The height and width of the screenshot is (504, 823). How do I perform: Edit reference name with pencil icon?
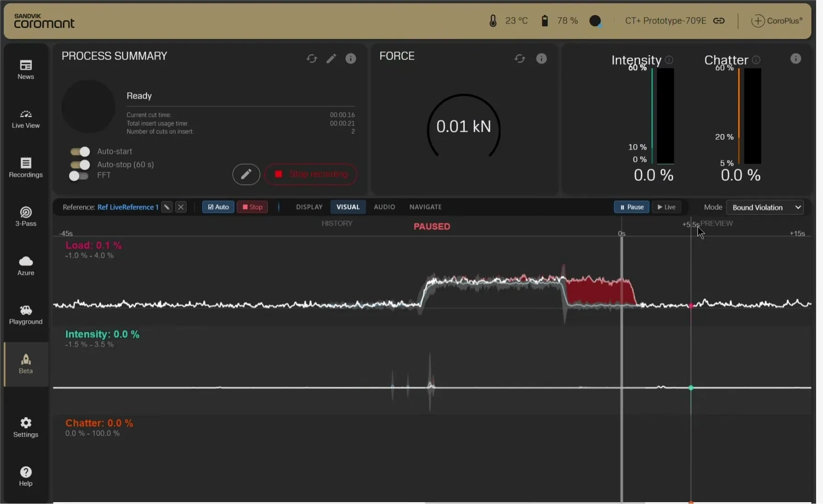[167, 207]
